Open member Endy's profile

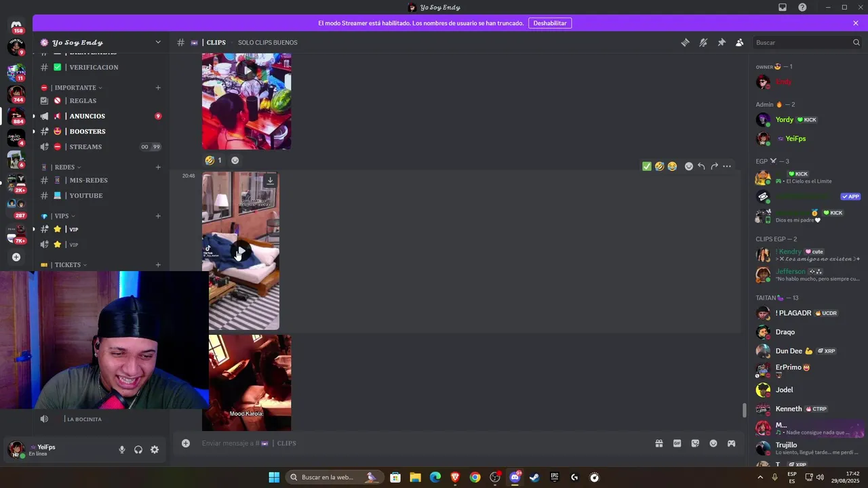click(807, 82)
